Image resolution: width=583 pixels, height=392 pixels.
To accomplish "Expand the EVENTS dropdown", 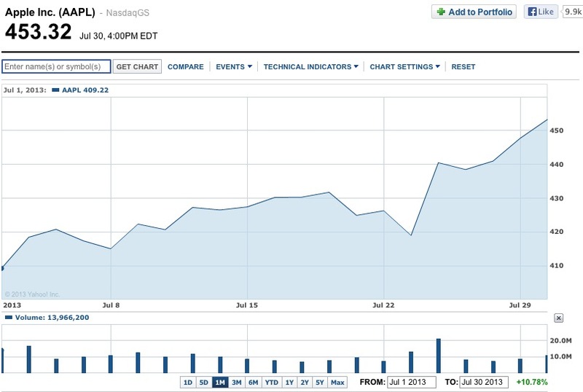I will click(x=234, y=67).
